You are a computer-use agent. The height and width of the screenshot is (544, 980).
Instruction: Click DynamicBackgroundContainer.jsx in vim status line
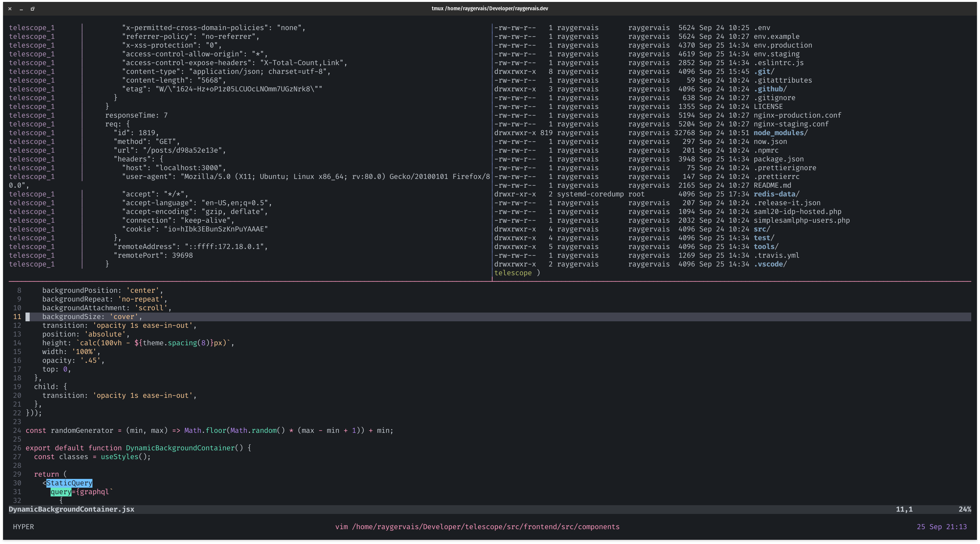(x=72, y=509)
